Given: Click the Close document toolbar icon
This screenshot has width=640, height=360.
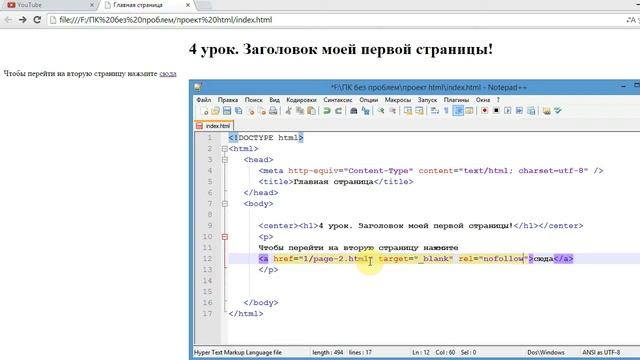Looking at the screenshot, I should click(x=251, y=111).
